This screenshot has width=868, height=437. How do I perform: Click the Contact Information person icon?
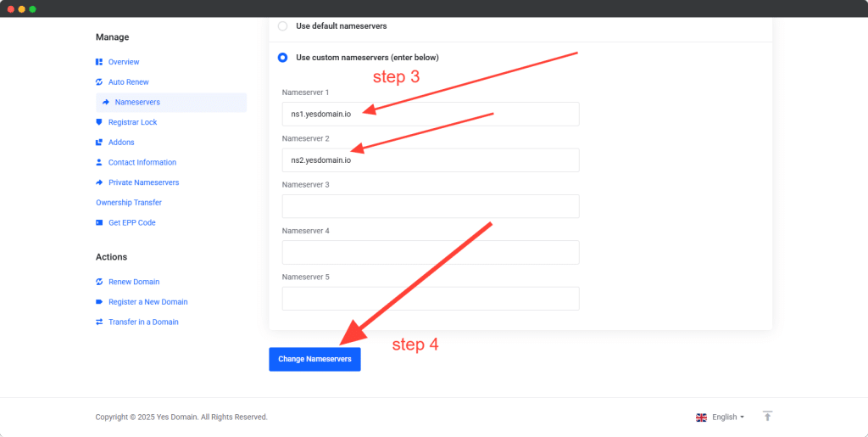click(99, 162)
